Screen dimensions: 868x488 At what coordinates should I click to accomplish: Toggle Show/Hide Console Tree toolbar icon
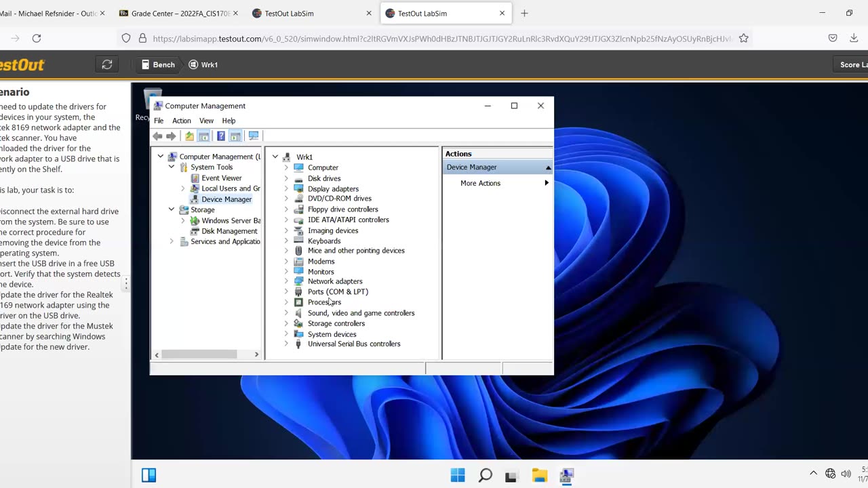[203, 136]
